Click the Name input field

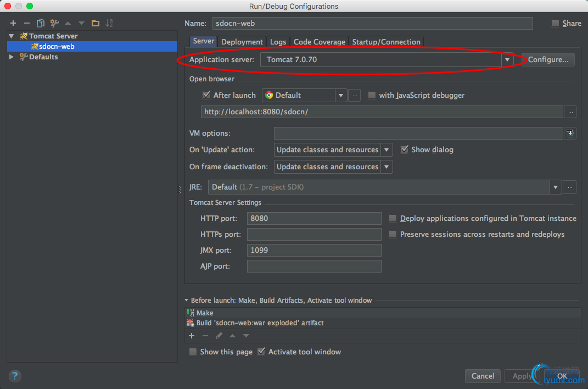372,23
